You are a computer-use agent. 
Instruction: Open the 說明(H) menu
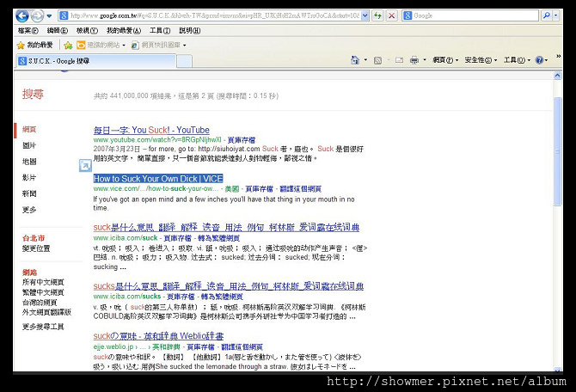pos(189,30)
